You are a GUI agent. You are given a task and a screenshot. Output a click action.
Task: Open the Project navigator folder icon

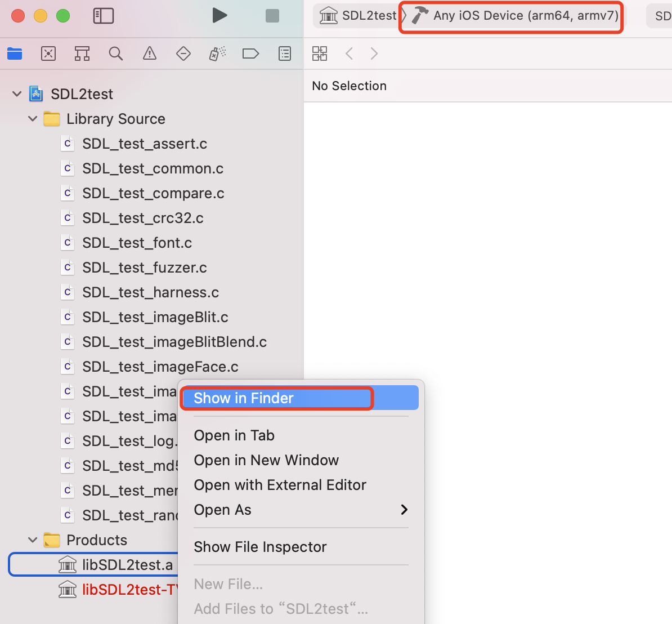point(15,54)
